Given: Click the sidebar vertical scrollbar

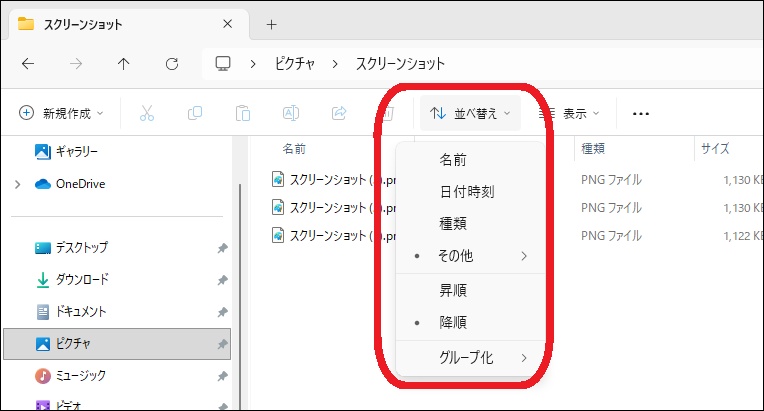Looking at the screenshot, I should [x=239, y=297].
